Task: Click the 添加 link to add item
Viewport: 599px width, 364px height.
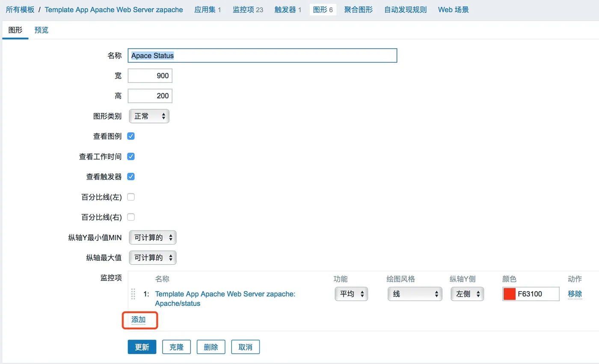Action: tap(139, 320)
